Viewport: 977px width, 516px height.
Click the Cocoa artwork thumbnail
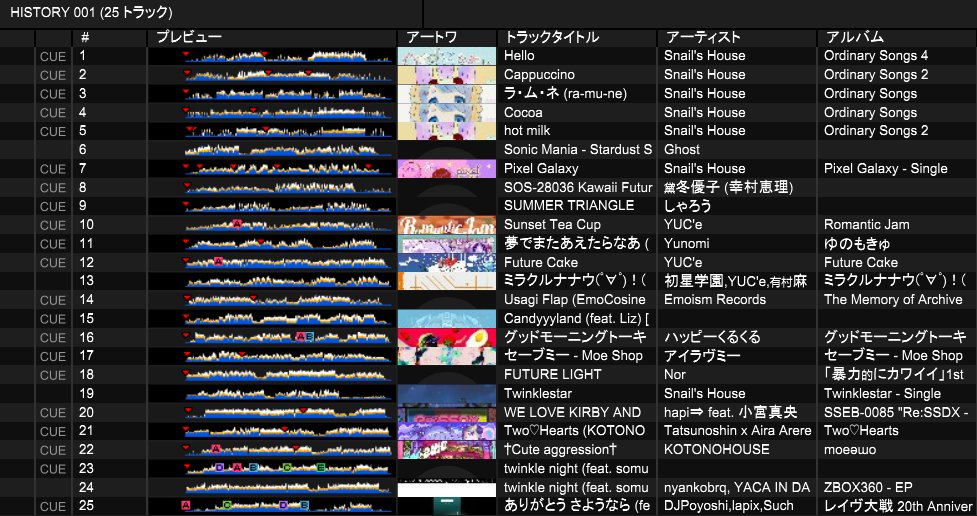[447, 113]
